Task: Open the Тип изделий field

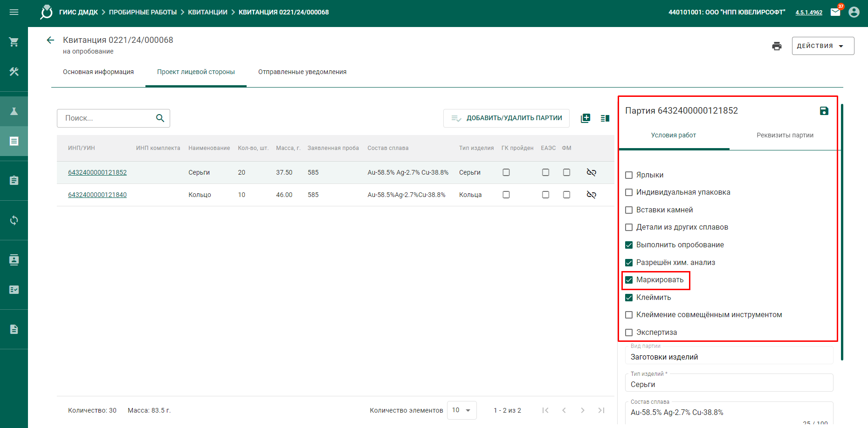Action: point(729,382)
